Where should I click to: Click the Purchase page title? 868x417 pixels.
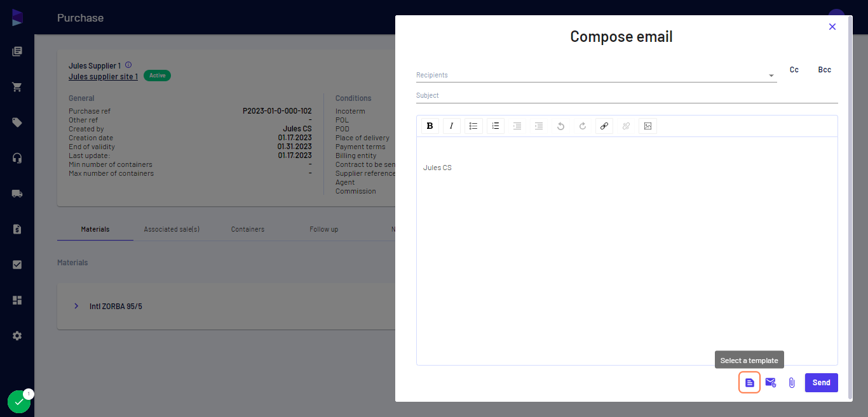coord(80,18)
